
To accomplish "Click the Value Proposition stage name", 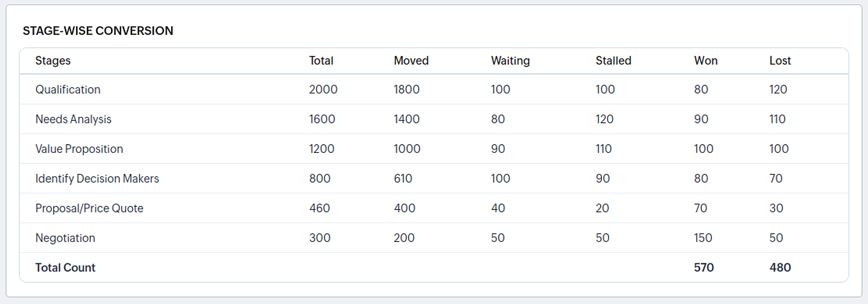I will (79, 149).
